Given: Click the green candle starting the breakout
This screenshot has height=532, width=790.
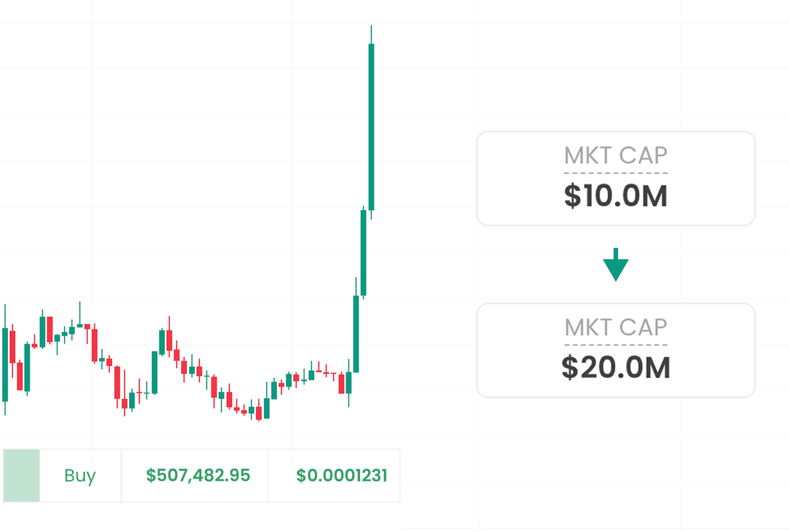Looking at the screenshot, I should click(x=356, y=334).
